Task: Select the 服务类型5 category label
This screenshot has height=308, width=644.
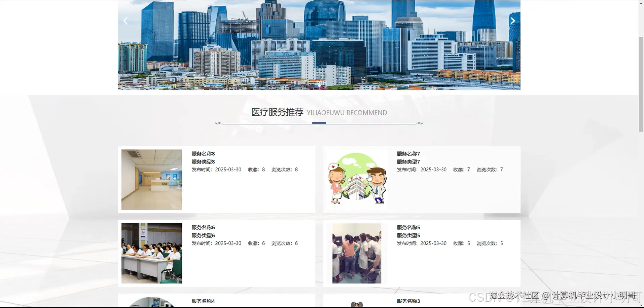Action: point(408,235)
